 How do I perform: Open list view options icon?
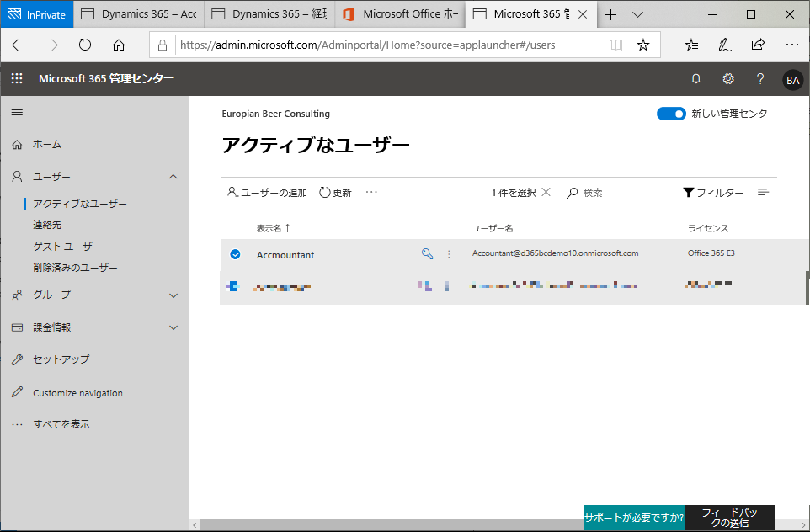(763, 192)
